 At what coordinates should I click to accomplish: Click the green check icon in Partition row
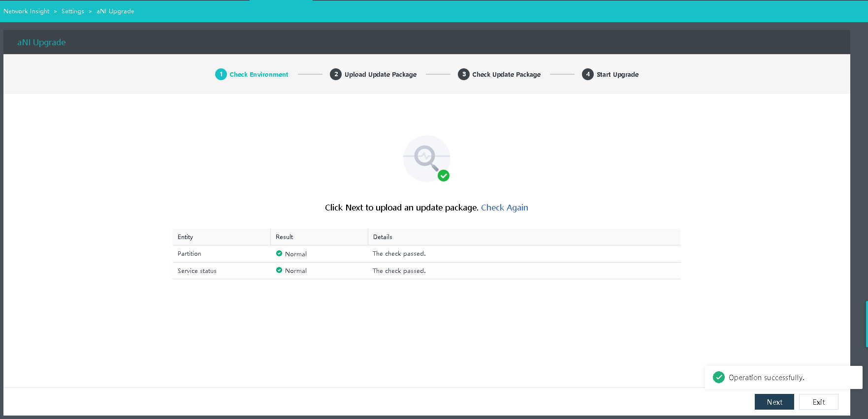[279, 254]
